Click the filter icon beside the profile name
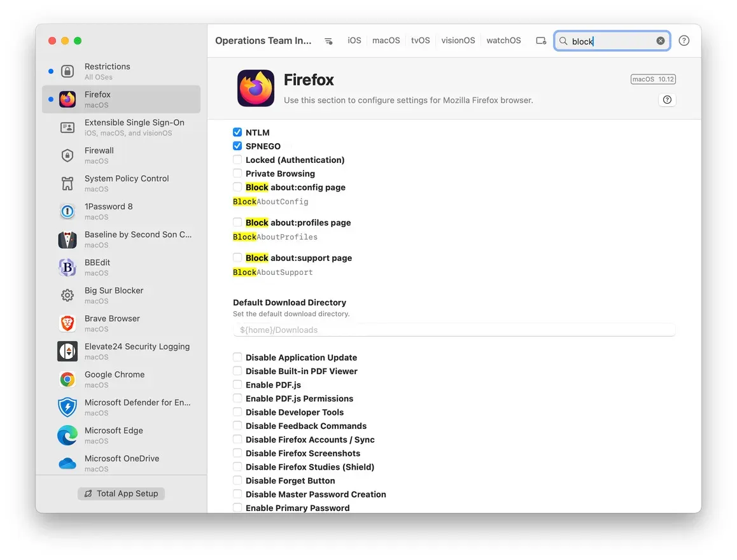Image resolution: width=737 pixels, height=560 pixels. [328, 39]
